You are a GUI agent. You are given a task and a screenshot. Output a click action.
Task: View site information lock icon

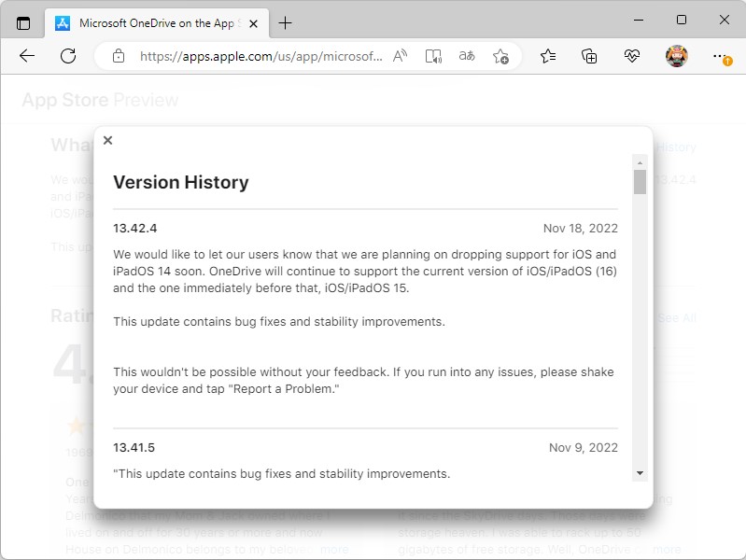(x=119, y=56)
